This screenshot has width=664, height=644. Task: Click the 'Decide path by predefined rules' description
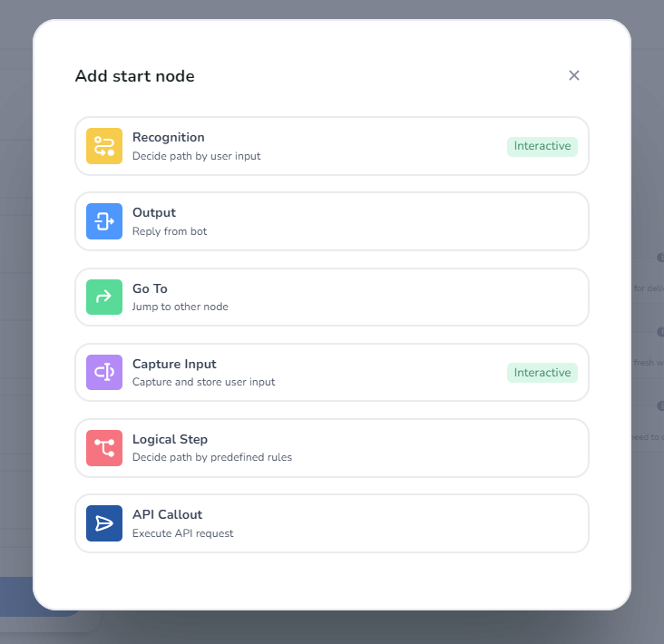coord(212,457)
